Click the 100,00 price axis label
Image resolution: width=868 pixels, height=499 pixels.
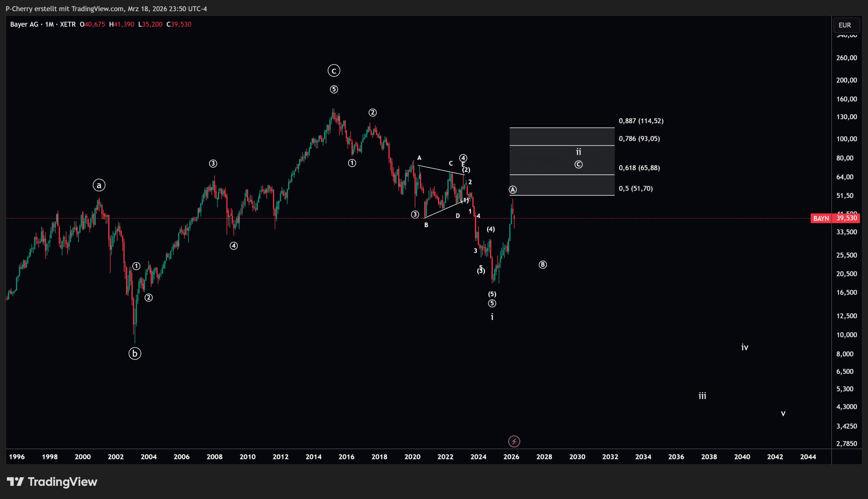coord(846,139)
